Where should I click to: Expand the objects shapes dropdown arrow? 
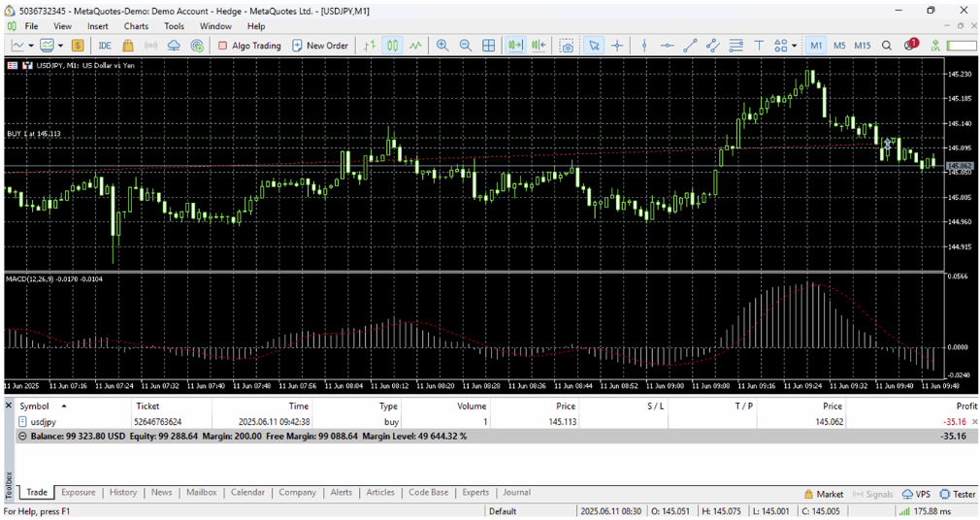tap(795, 46)
